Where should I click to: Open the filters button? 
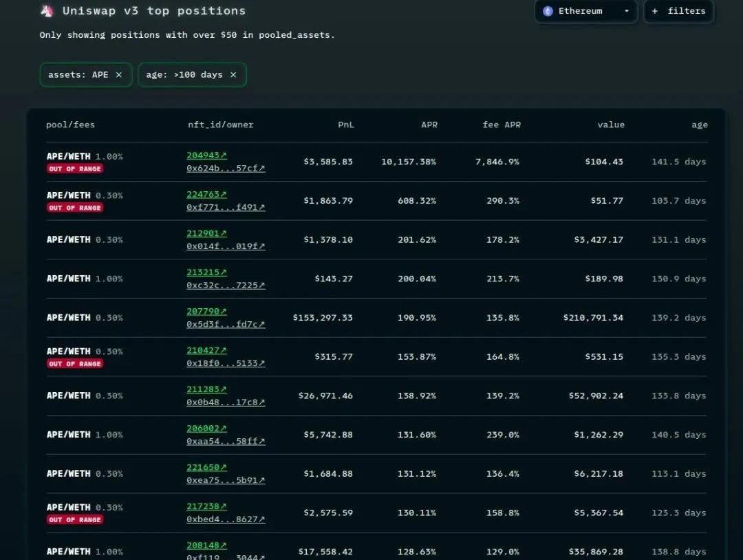point(678,11)
